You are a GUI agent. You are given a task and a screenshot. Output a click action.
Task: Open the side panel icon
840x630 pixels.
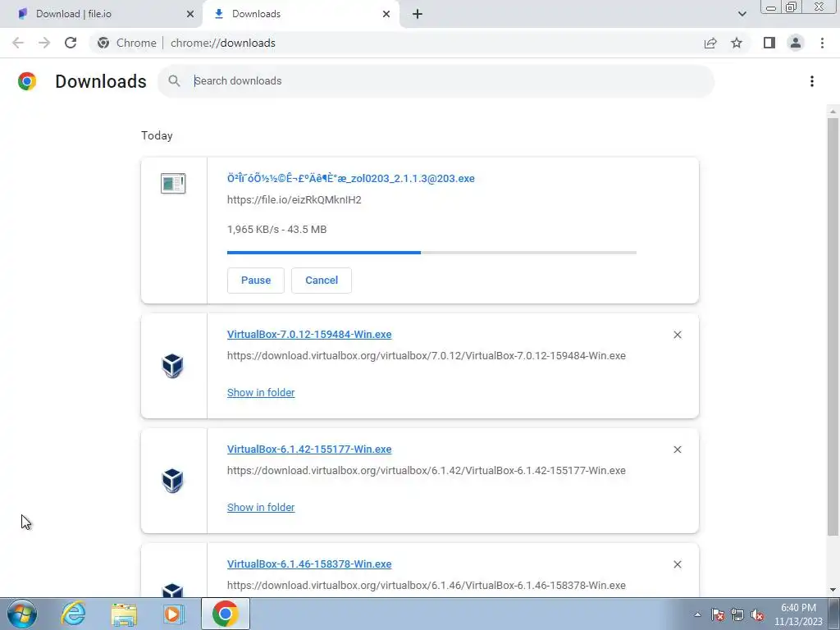point(769,43)
